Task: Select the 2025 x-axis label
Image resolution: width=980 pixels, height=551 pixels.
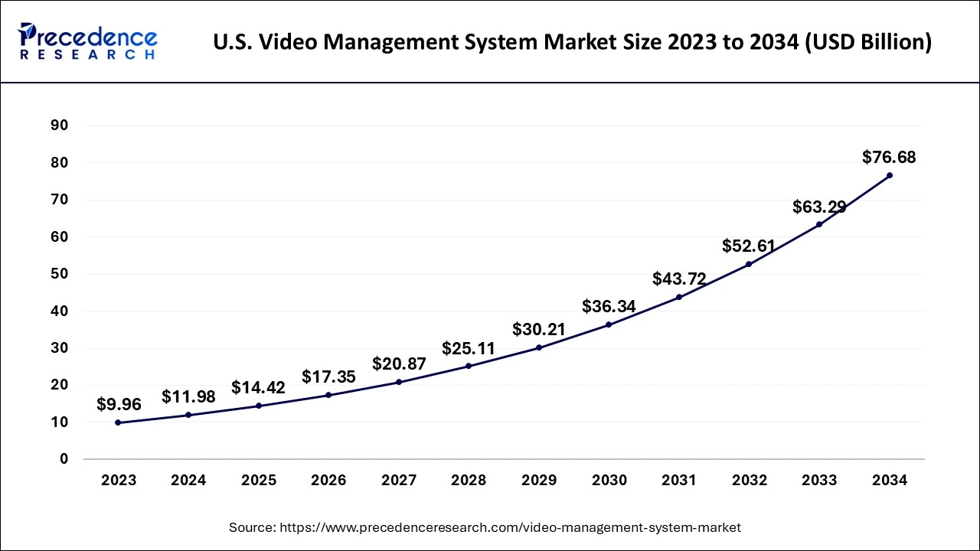Action: pyautogui.click(x=259, y=481)
